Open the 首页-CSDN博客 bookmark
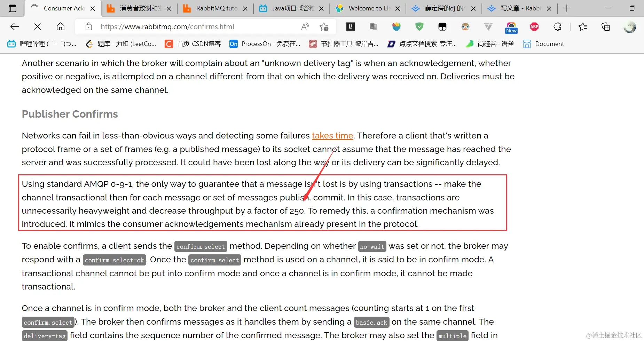Image resolution: width=644 pixels, height=341 pixels. pos(193,44)
